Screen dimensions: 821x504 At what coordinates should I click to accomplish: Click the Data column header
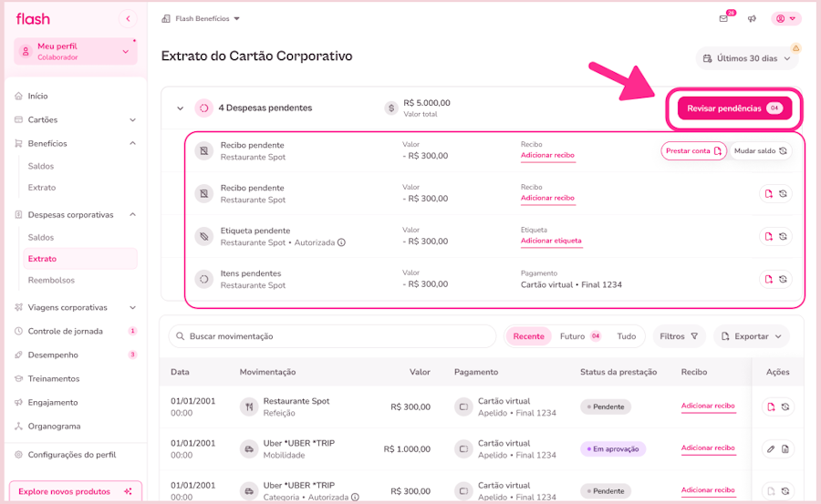(x=180, y=372)
